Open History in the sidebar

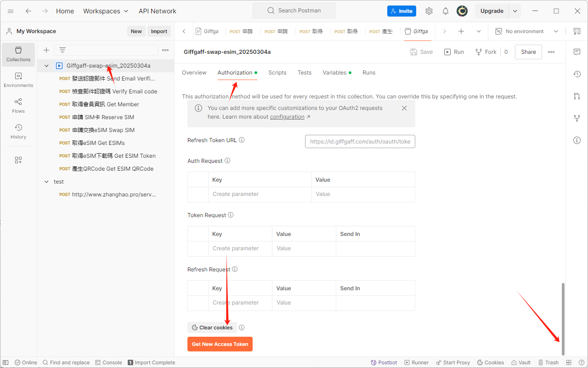pos(18,131)
